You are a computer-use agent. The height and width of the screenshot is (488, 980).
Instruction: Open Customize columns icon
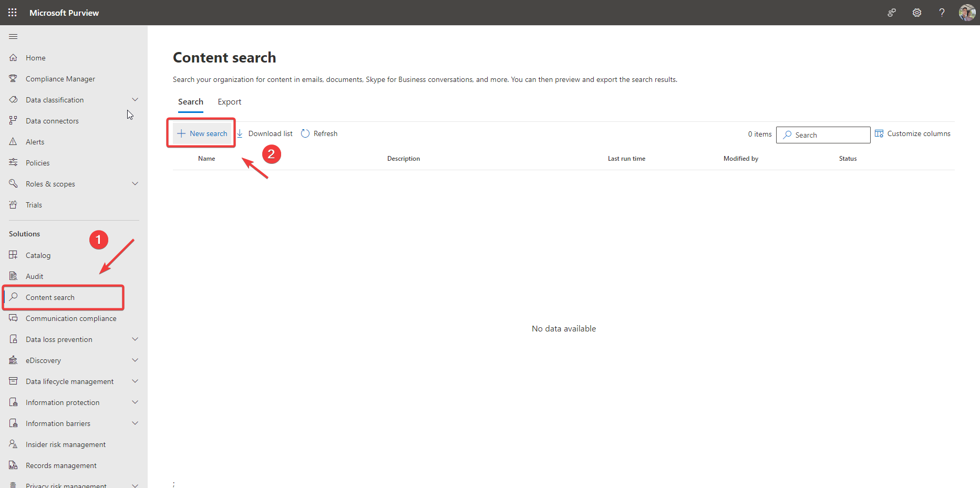tap(879, 133)
